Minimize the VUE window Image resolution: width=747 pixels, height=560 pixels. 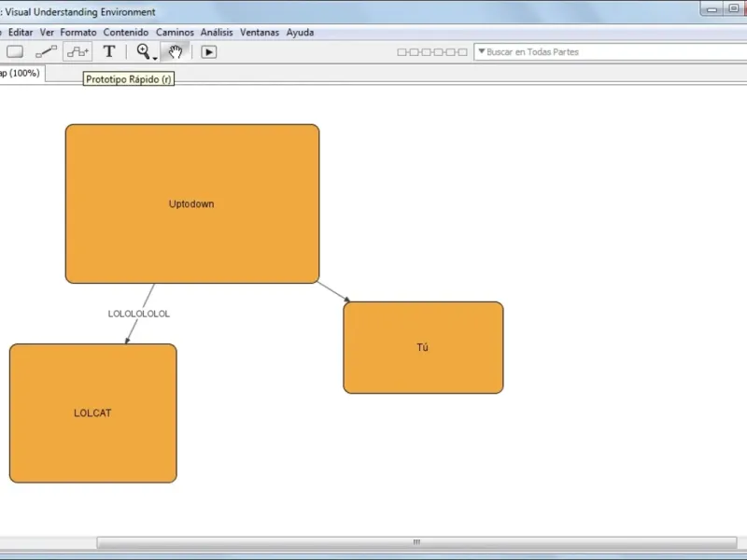(x=712, y=9)
